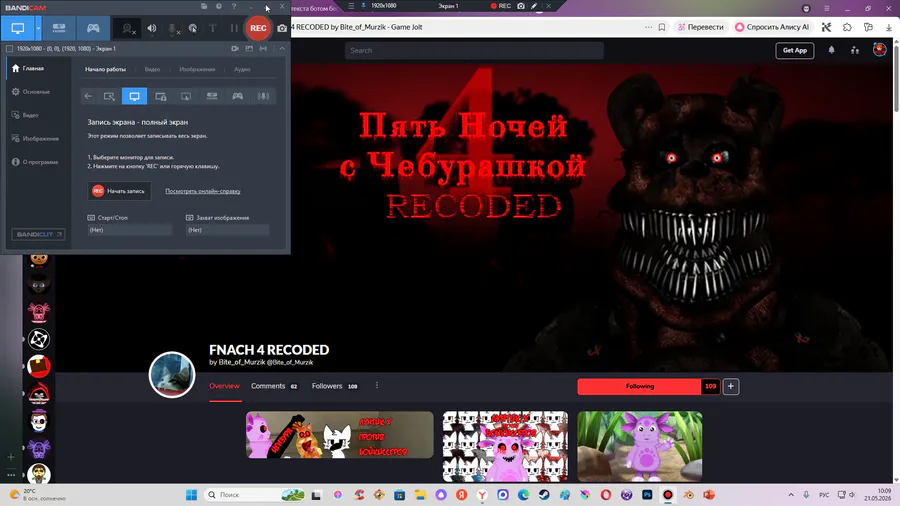The width and height of the screenshot is (900, 506).
Task: Open Game Jolt notifications bell
Action: pos(831,50)
